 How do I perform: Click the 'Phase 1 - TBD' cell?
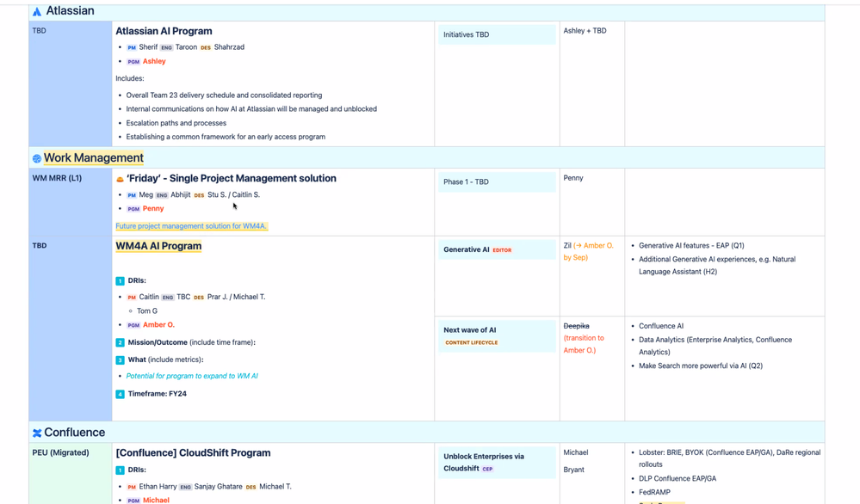(x=497, y=181)
